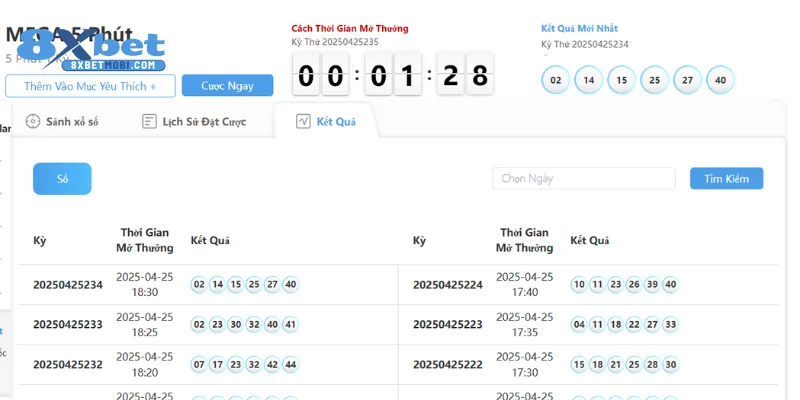
Task: Click the Sảnh xổ số disc icon
Action: coord(33,121)
